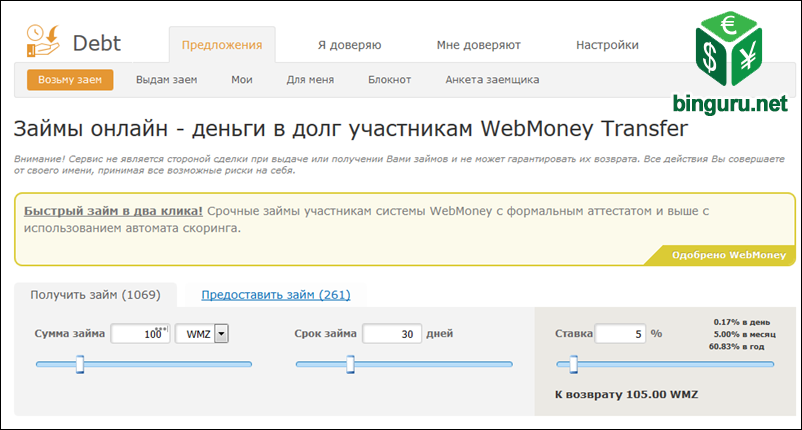Select the Выдам заем submenu item

[x=166, y=80]
